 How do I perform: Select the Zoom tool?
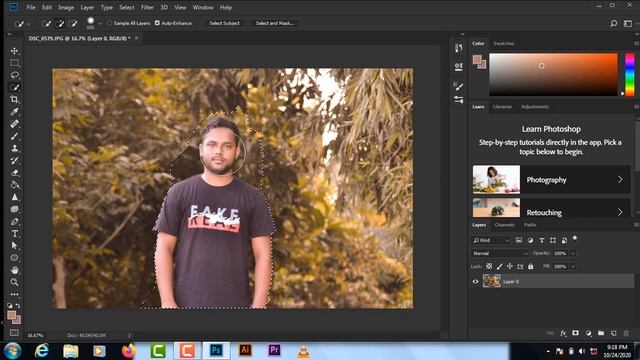point(15,282)
